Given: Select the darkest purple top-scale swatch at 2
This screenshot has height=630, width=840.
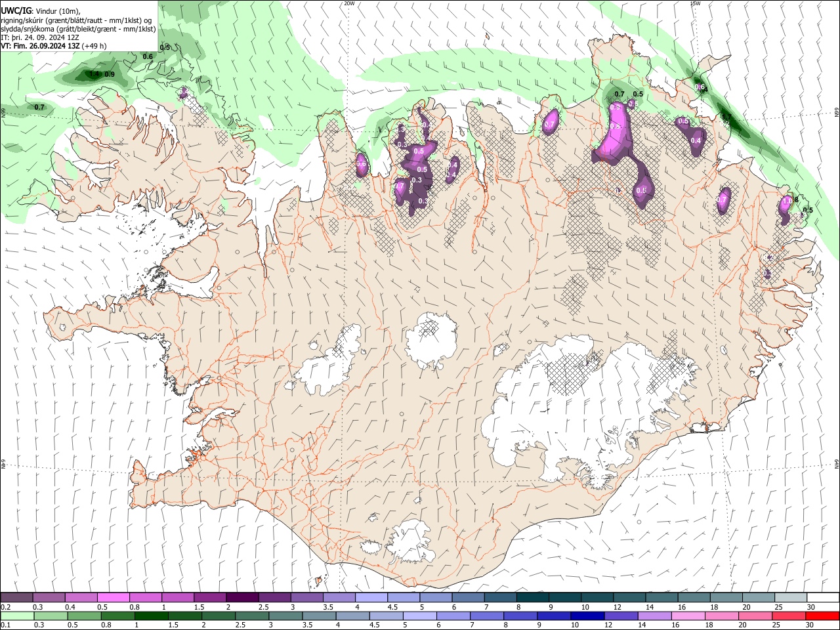Looking at the screenshot, I should click(x=242, y=597).
